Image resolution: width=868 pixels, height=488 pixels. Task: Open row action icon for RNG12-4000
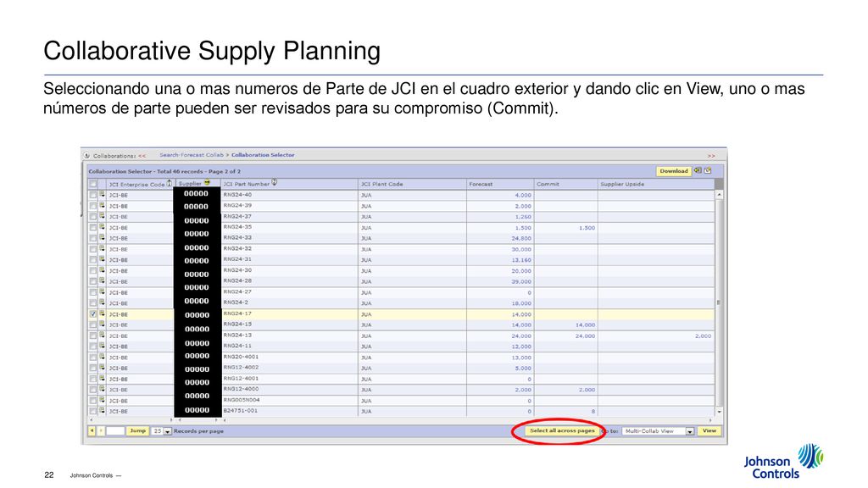point(103,390)
